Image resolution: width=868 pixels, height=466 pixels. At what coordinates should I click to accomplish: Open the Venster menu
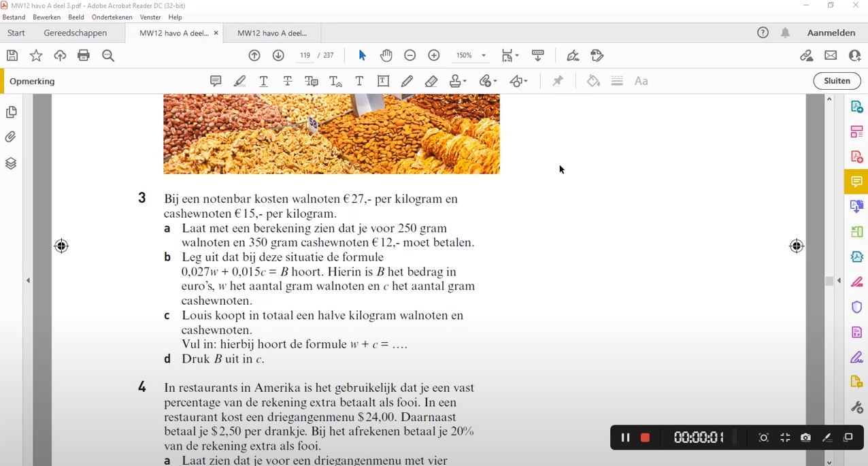pos(150,17)
